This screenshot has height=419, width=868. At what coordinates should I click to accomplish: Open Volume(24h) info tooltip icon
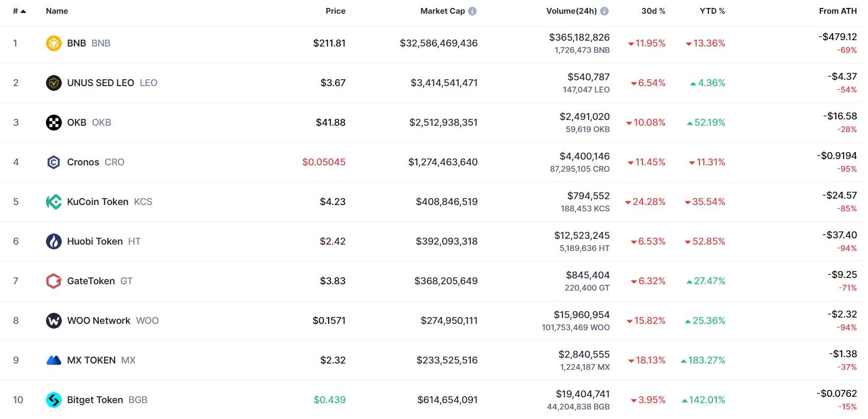(604, 11)
